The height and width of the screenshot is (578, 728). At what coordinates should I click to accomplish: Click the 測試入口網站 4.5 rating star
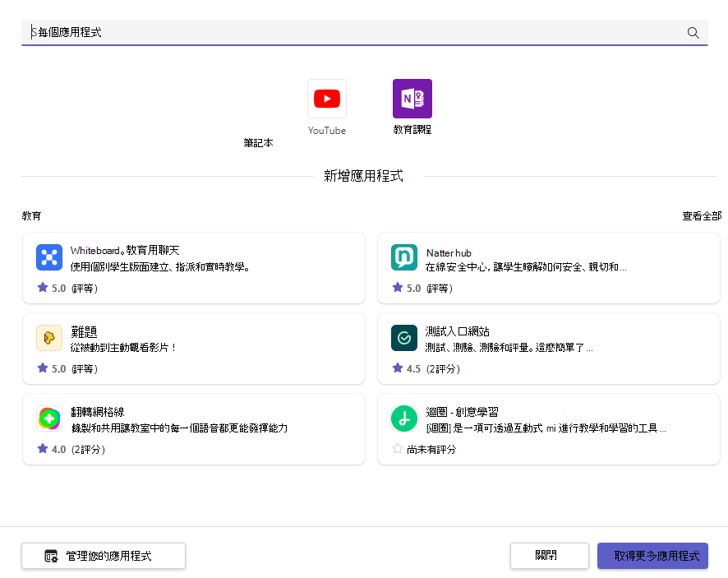398,368
